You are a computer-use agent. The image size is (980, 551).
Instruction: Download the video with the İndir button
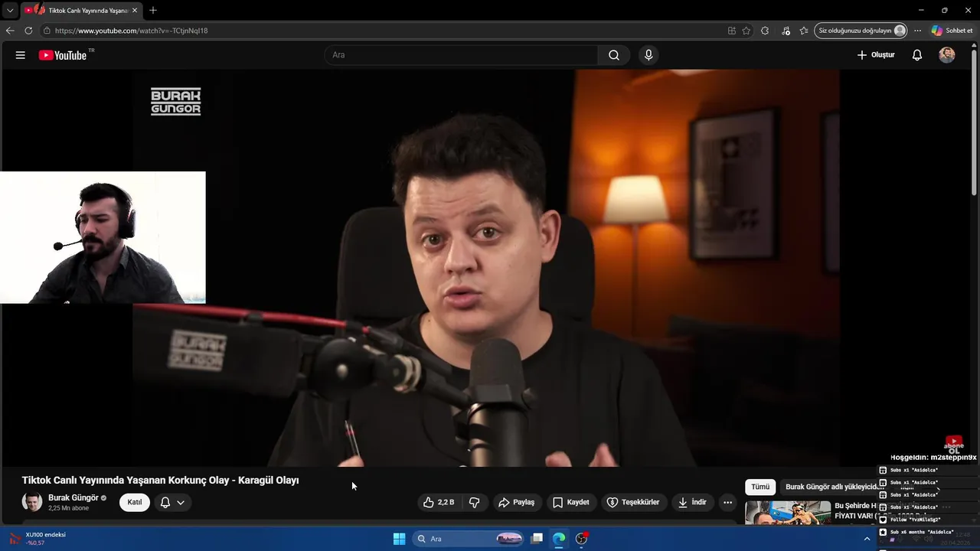[x=692, y=502]
